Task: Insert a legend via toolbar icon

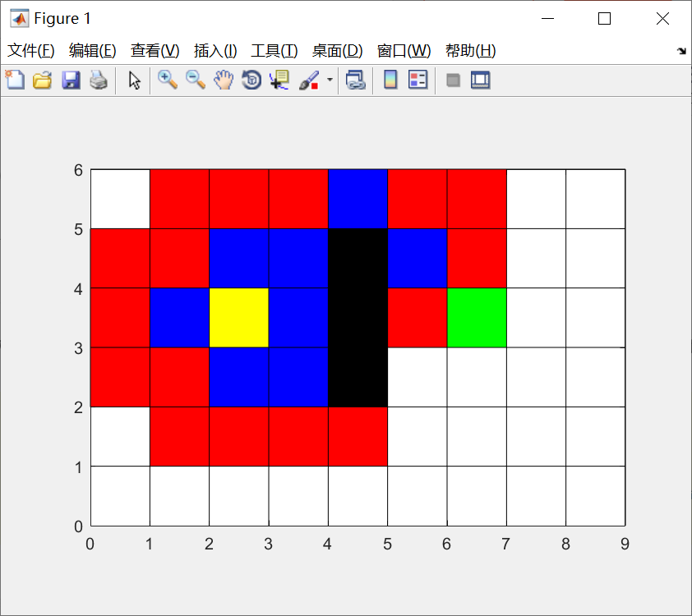Action: coord(418,80)
